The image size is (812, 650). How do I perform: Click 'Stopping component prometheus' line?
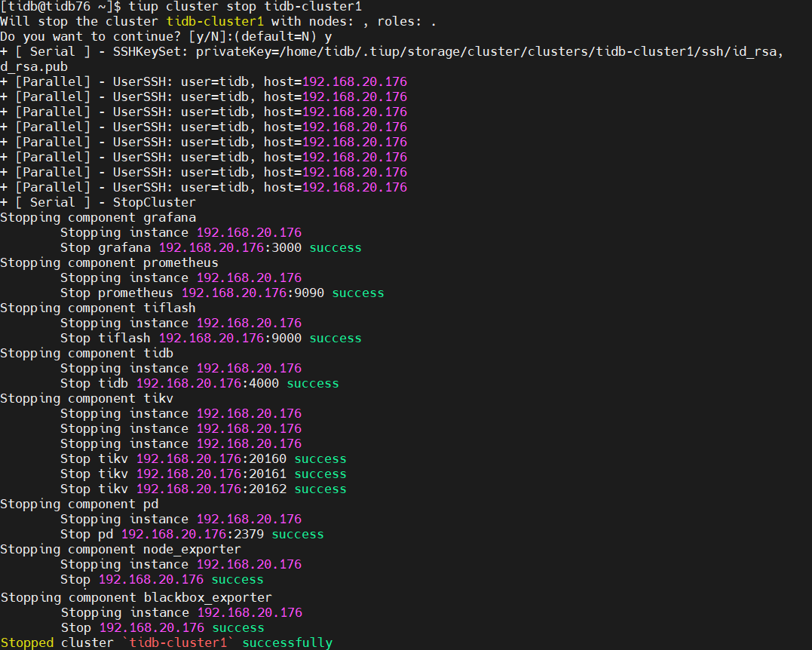(109, 262)
